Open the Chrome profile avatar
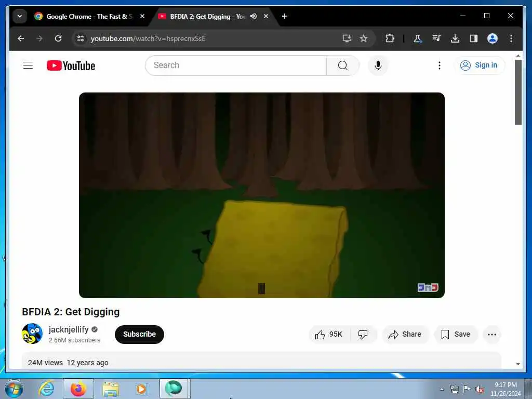 click(493, 38)
